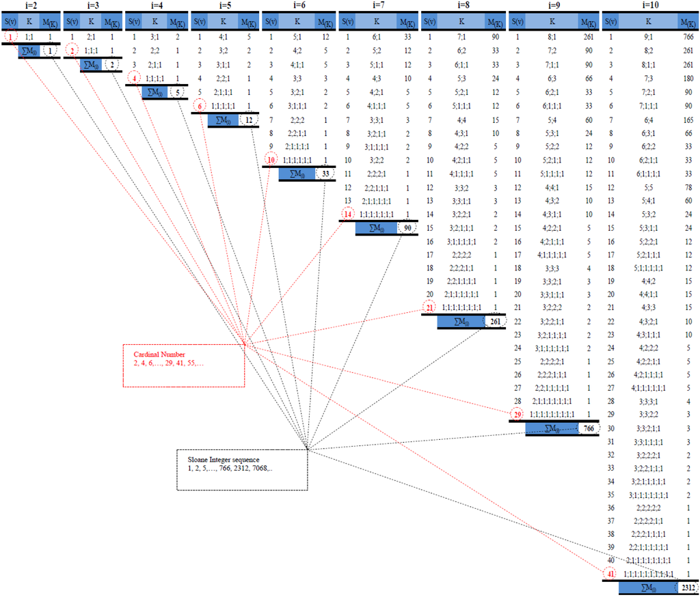700x597 pixels.
Task: Select partition 2;2;2;2;1 in the i=9 table
Action: pos(552,361)
